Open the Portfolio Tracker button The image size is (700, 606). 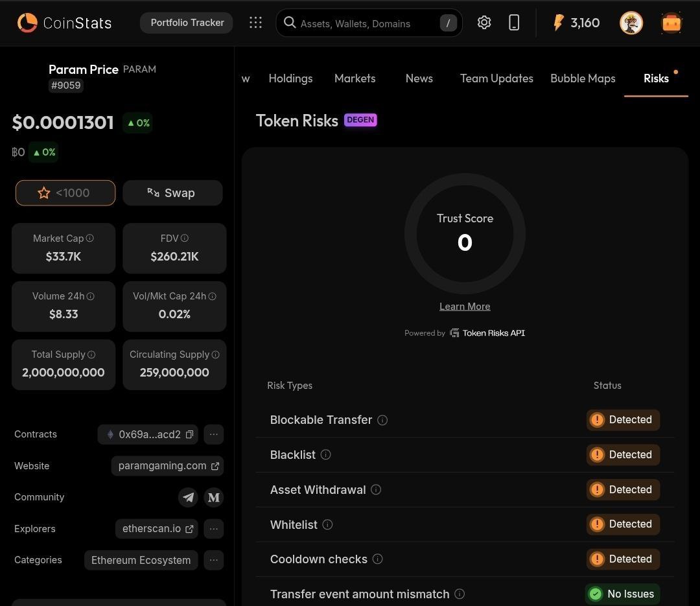coord(187,23)
